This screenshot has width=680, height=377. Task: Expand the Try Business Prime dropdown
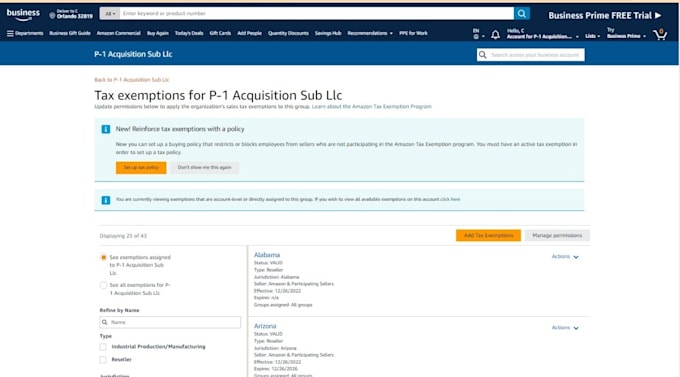pos(626,33)
